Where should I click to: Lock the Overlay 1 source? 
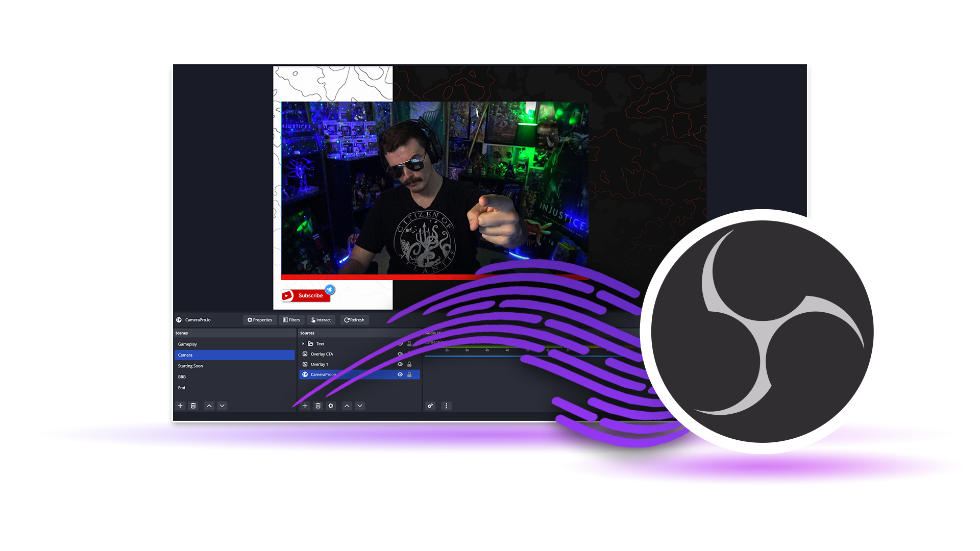(410, 364)
